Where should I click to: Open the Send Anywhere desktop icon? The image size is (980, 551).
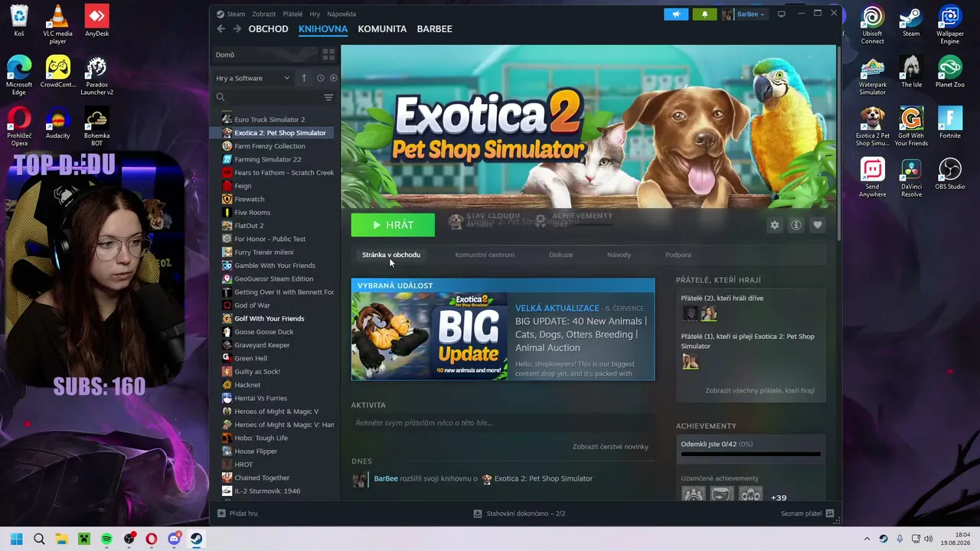872,178
